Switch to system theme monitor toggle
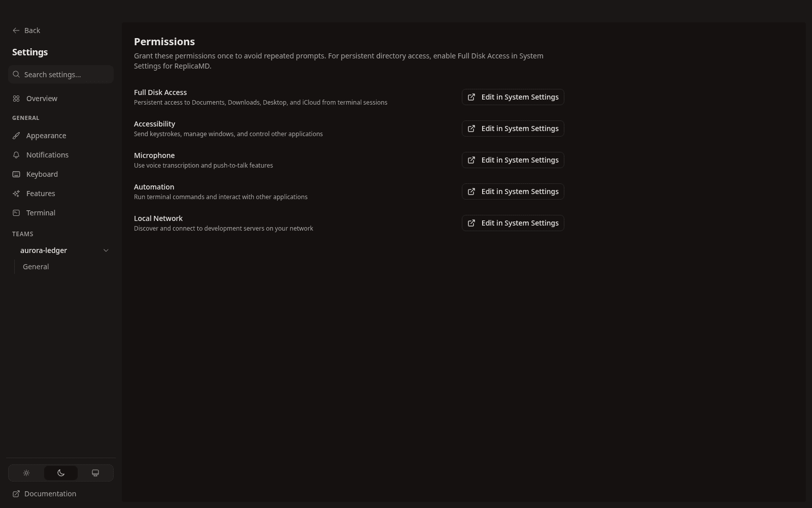812x508 pixels. pos(95,473)
